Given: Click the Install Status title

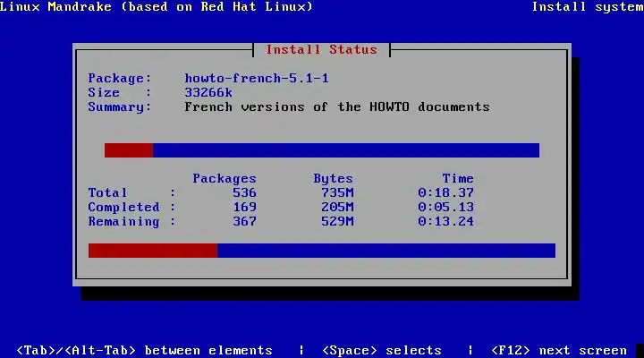Looking at the screenshot, I should tap(322, 50).
